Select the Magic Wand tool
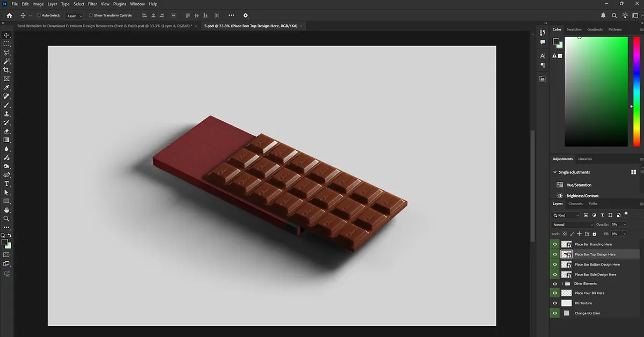This screenshot has width=644, height=337. (x=6, y=61)
